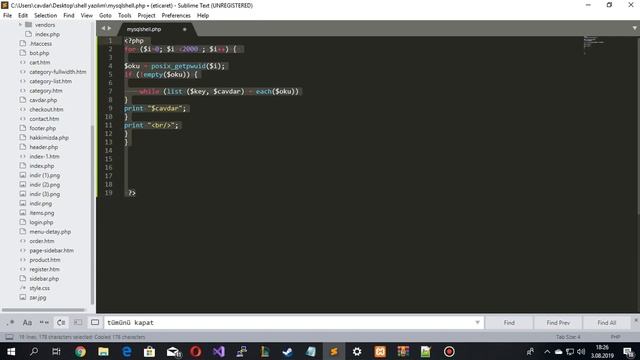Open Opera browser from taskbar
Viewport: 640px width, 360px height.
point(196,351)
